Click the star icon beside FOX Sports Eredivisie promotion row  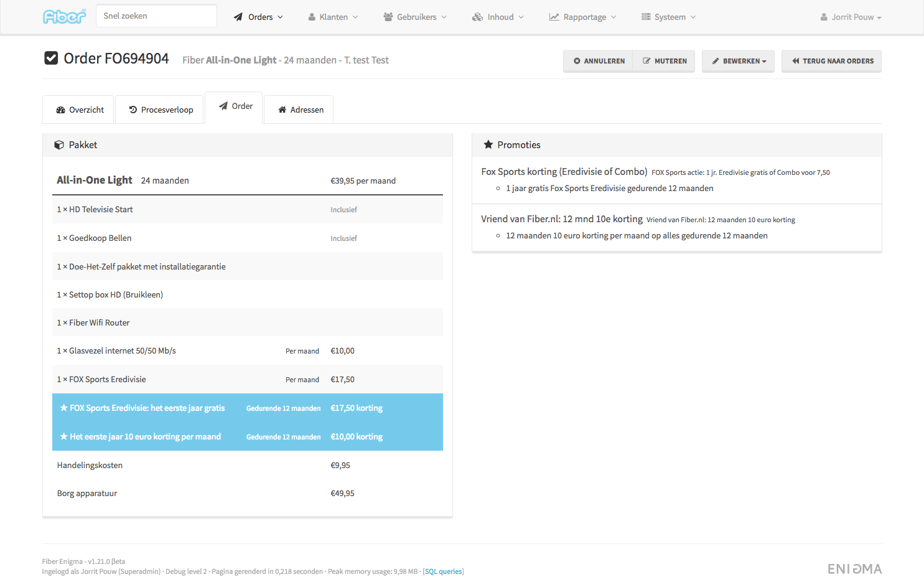(63, 408)
